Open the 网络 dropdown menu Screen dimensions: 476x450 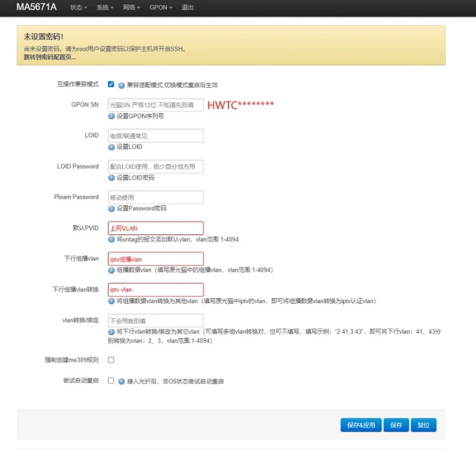(x=131, y=8)
